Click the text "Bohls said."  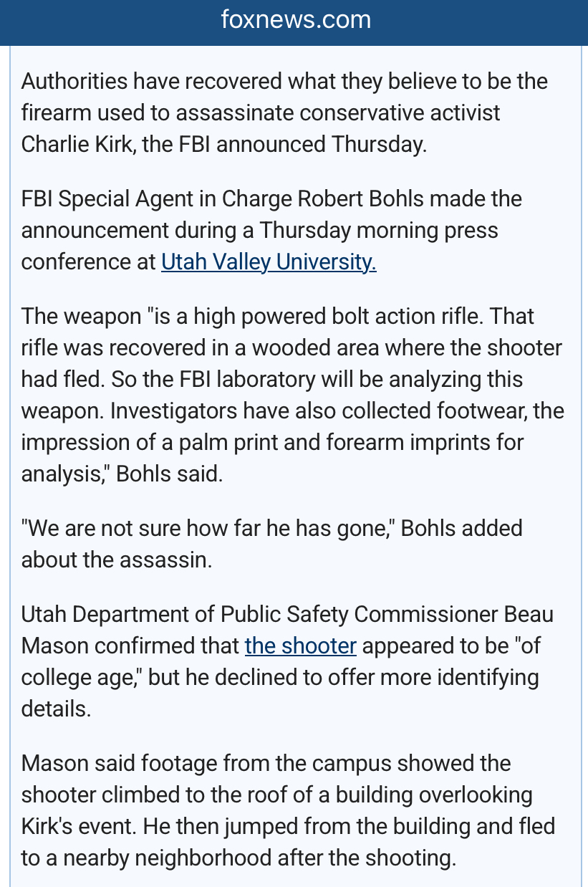coord(170,474)
